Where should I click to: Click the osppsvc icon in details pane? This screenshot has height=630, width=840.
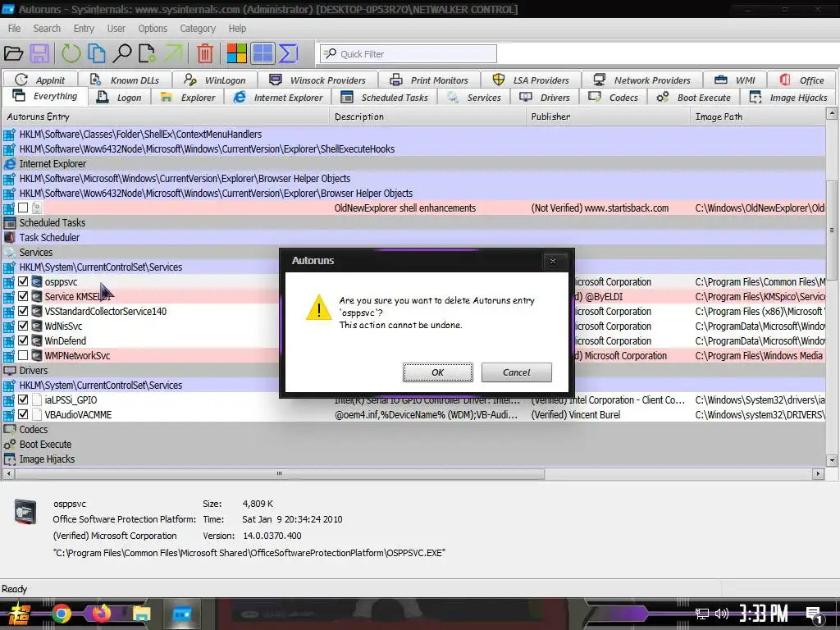click(25, 511)
